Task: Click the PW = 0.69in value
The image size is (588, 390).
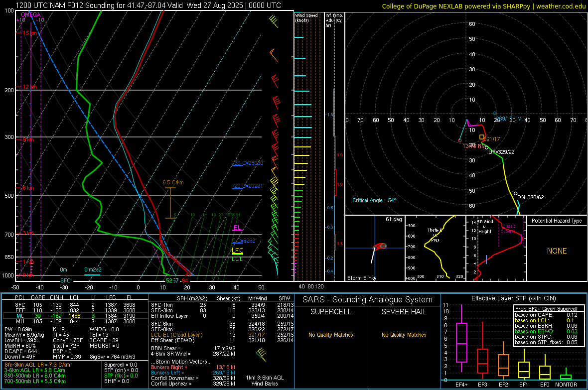Action: (18, 329)
